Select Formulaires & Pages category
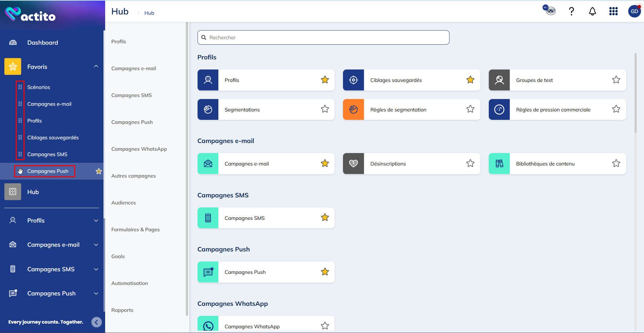The image size is (644, 333). pyautogui.click(x=135, y=230)
